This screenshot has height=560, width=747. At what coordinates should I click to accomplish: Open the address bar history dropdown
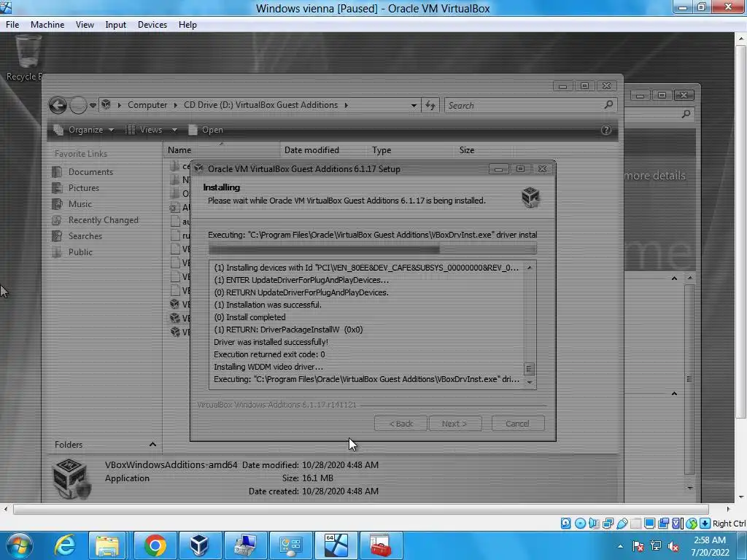click(x=414, y=105)
